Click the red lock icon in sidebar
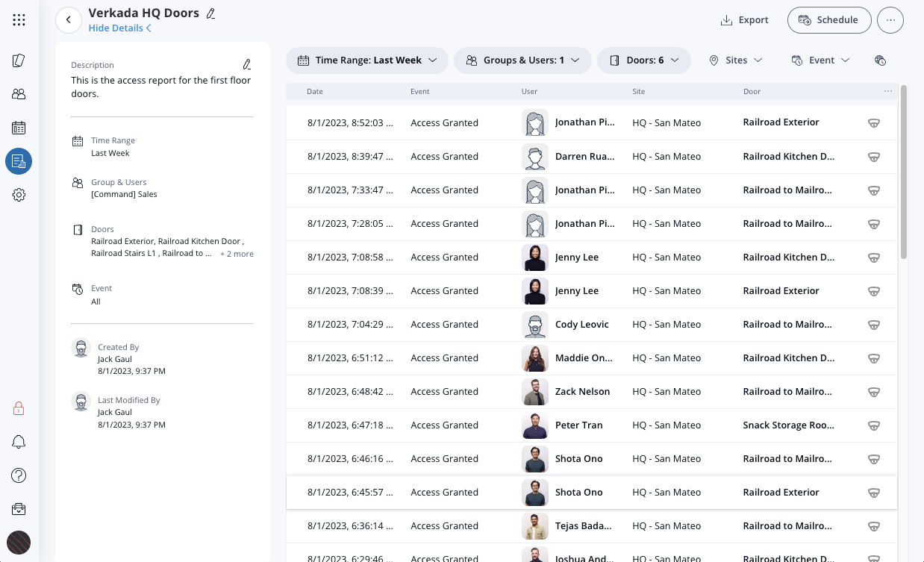The height and width of the screenshot is (562, 924). coord(19,408)
